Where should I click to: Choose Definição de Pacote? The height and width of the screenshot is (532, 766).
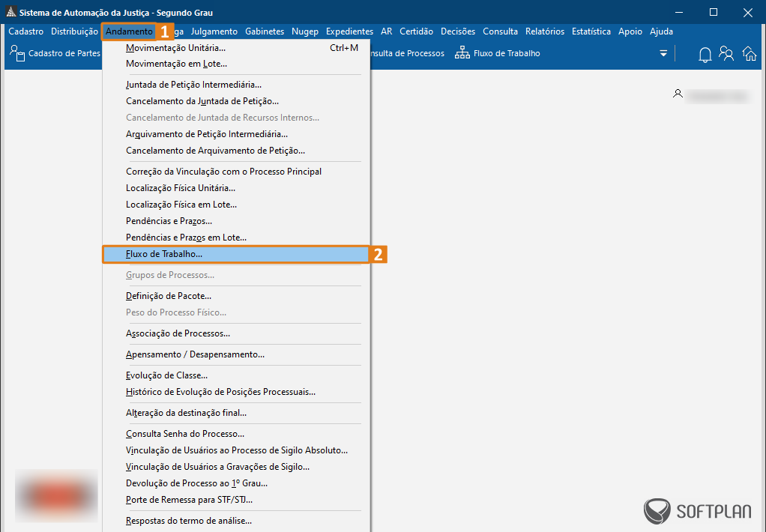click(x=236, y=296)
